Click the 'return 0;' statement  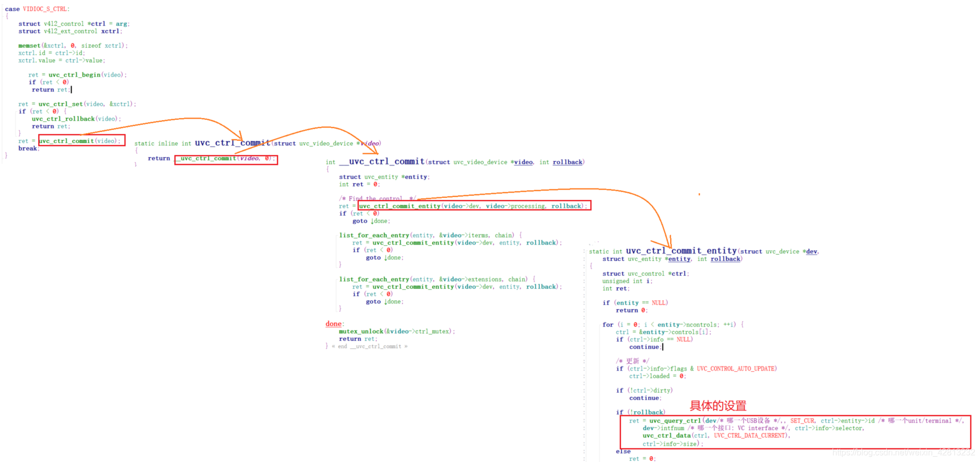632,310
